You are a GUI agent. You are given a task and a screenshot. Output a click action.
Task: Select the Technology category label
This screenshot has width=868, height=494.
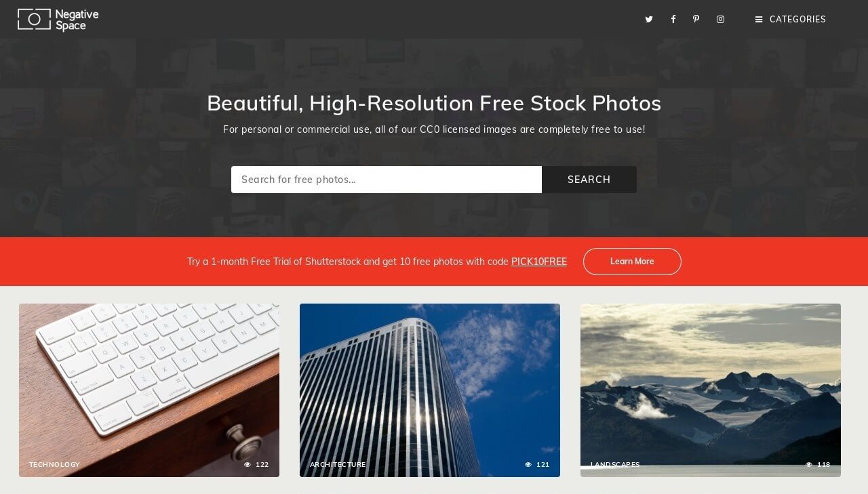(54, 465)
